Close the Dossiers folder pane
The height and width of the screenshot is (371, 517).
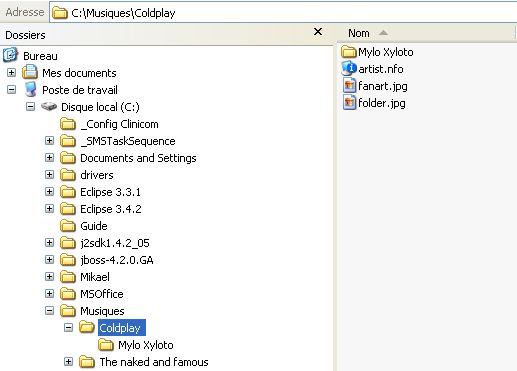(x=318, y=32)
